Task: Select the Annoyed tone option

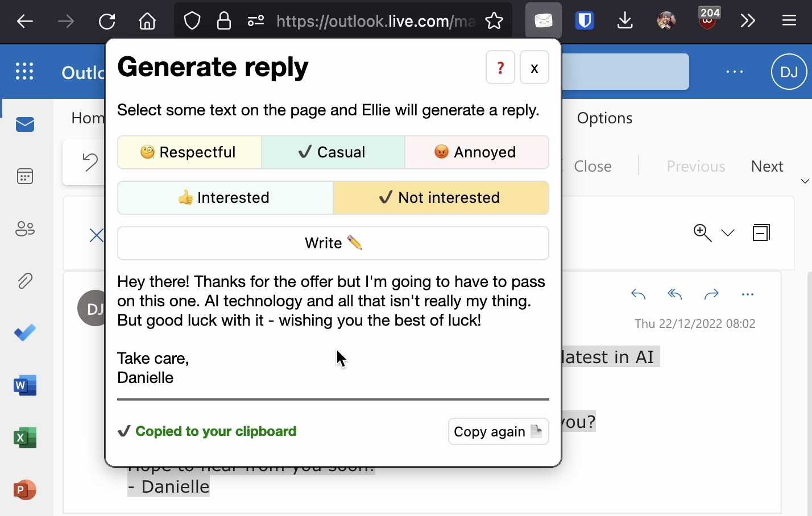Action: tap(477, 152)
